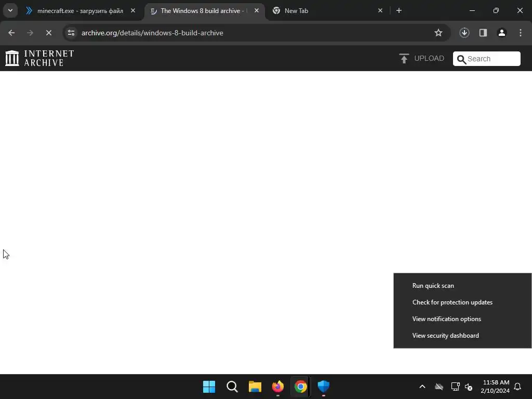The image size is (532, 399).
Task: Open a new browser tab with plus
Action: [399, 10]
